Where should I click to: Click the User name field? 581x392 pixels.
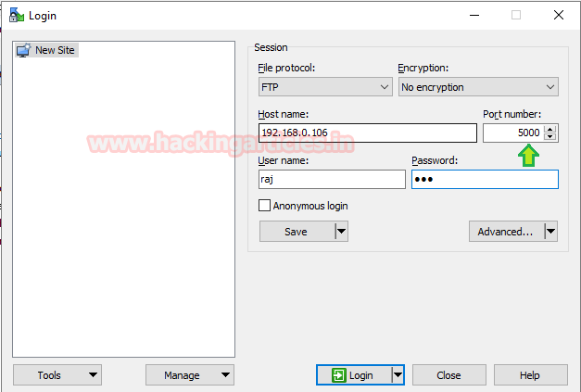click(x=332, y=180)
